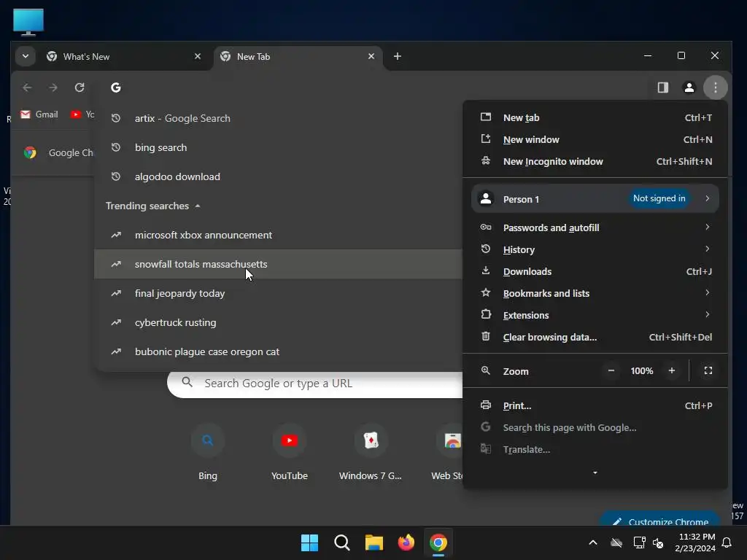
Task: Open the Windows 7 G... shortcut tile
Action: 371,453
